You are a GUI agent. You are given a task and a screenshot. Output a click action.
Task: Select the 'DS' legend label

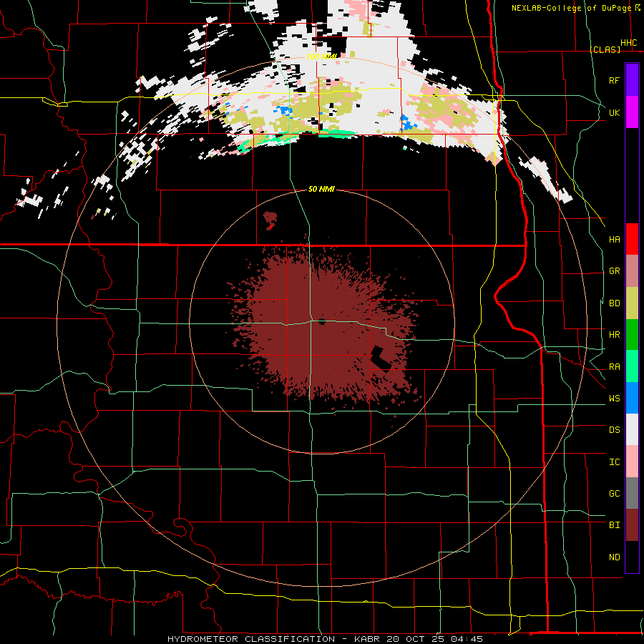pyautogui.click(x=614, y=430)
